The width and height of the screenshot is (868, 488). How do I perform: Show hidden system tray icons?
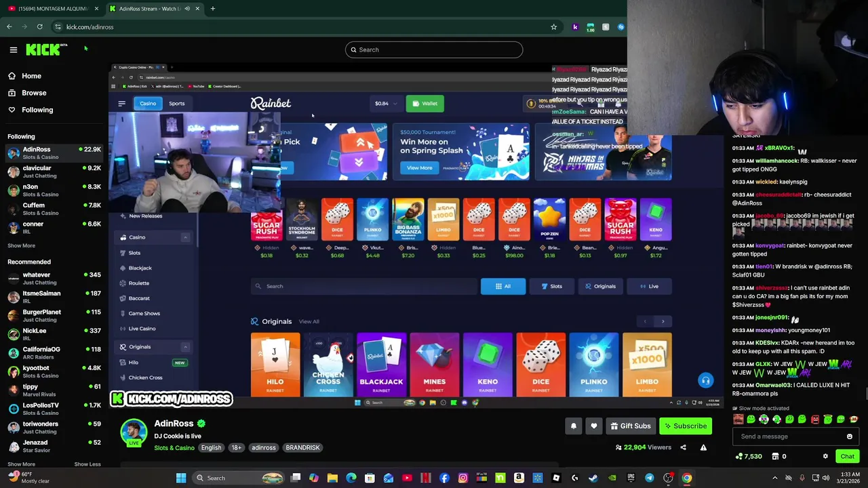775,478
